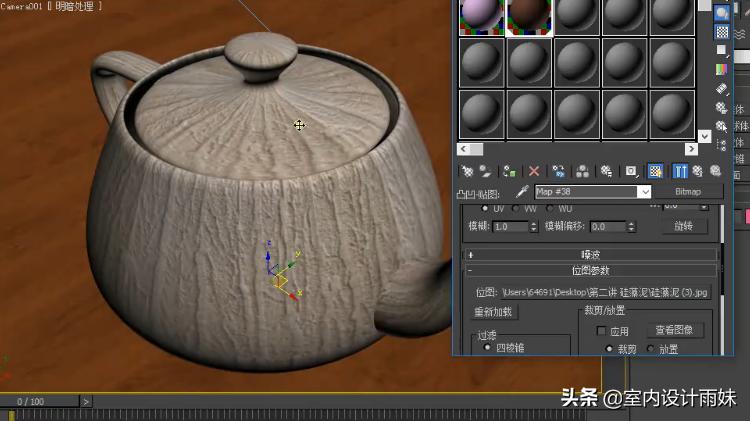Enable the 应用 checkbox
The image size is (750, 421).
601,331
